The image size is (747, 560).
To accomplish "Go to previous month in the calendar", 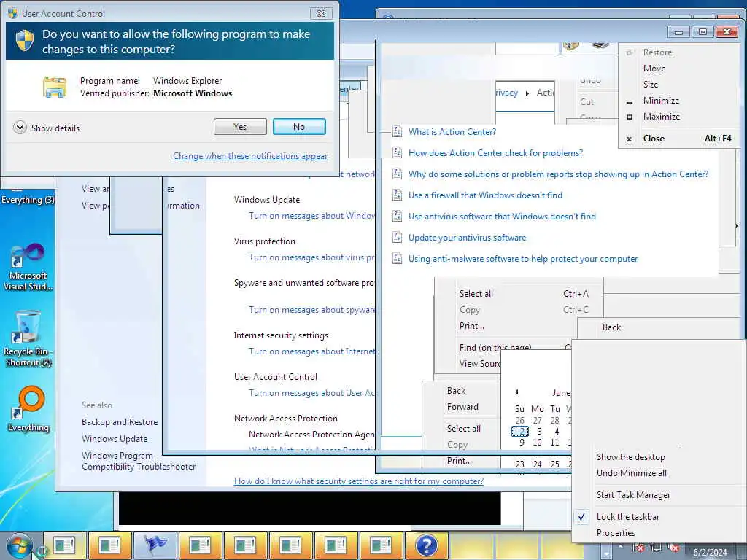I will pyautogui.click(x=516, y=392).
